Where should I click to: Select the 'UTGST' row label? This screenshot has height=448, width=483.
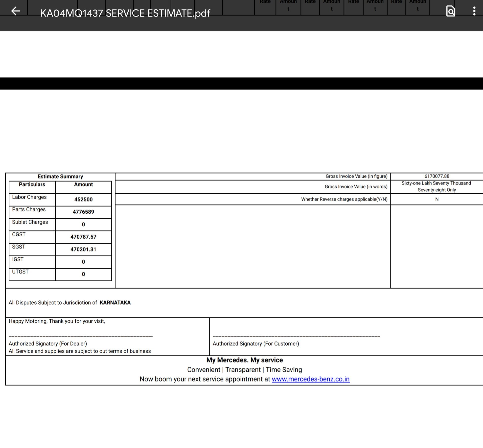tap(20, 272)
